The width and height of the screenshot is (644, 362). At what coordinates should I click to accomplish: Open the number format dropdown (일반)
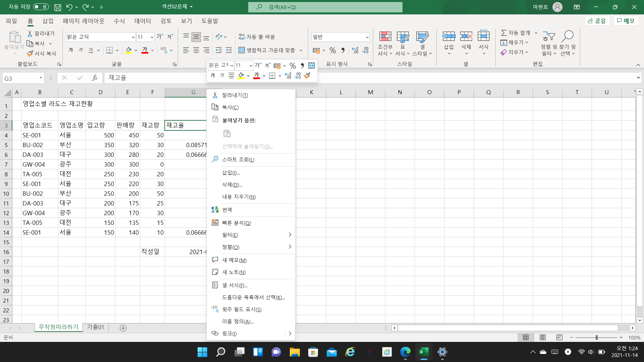[367, 37]
